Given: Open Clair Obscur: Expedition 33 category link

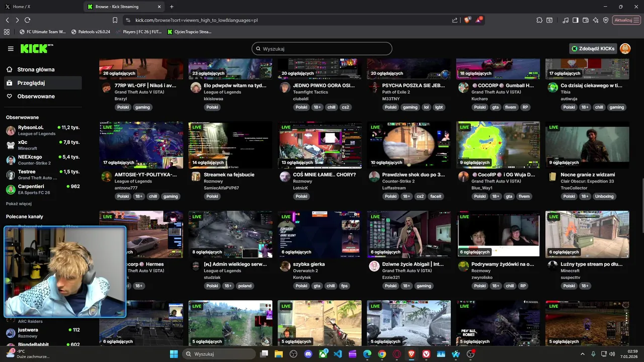Looking at the screenshot, I should (587, 181).
